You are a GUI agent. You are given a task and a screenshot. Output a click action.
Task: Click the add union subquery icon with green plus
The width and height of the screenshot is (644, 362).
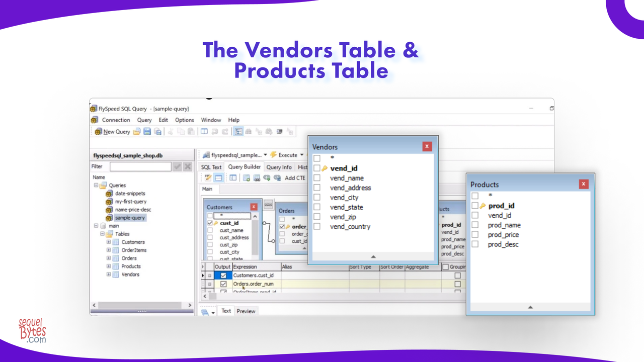tap(267, 177)
